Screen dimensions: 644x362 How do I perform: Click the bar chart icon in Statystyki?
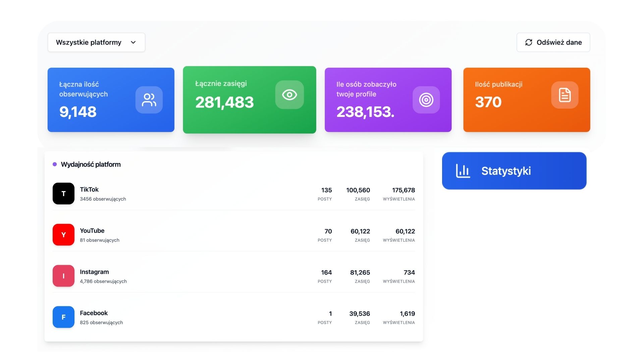point(463,171)
